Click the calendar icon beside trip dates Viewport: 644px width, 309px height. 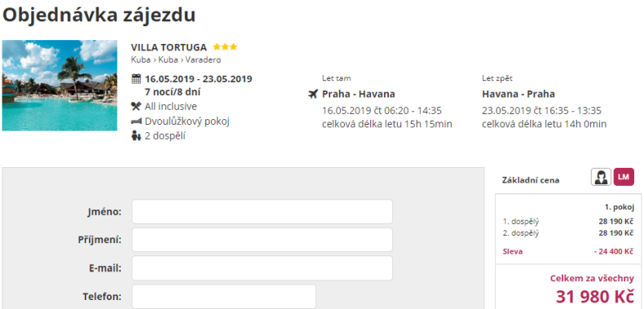point(136,78)
